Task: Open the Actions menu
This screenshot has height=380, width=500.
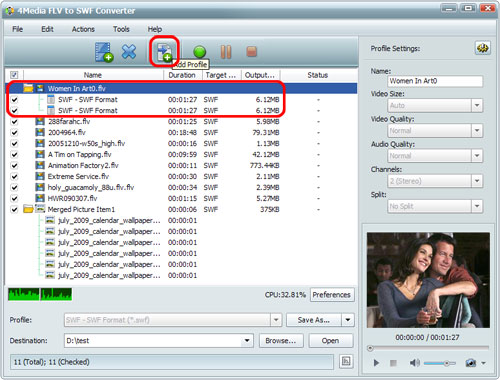Action: click(83, 29)
